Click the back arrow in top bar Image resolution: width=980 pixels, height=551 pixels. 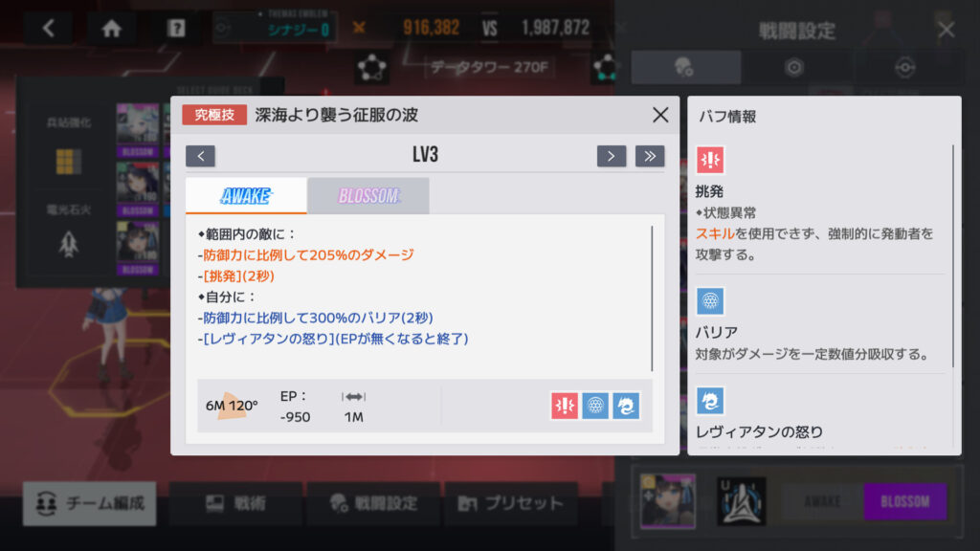tap(49, 28)
